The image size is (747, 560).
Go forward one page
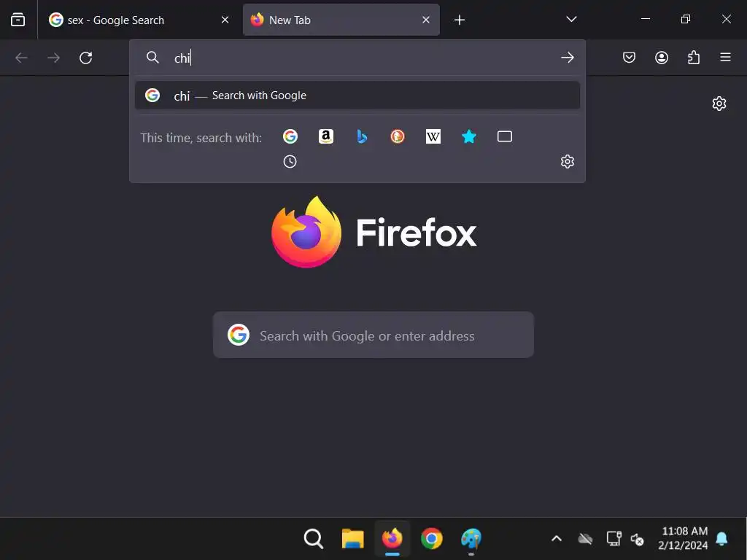54,58
